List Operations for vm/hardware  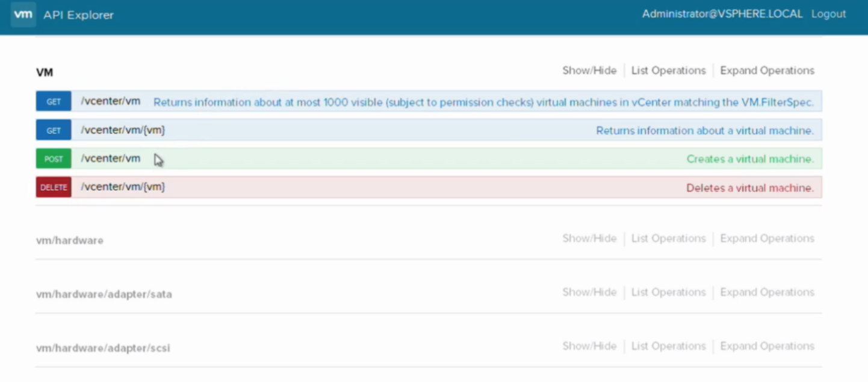(x=668, y=239)
